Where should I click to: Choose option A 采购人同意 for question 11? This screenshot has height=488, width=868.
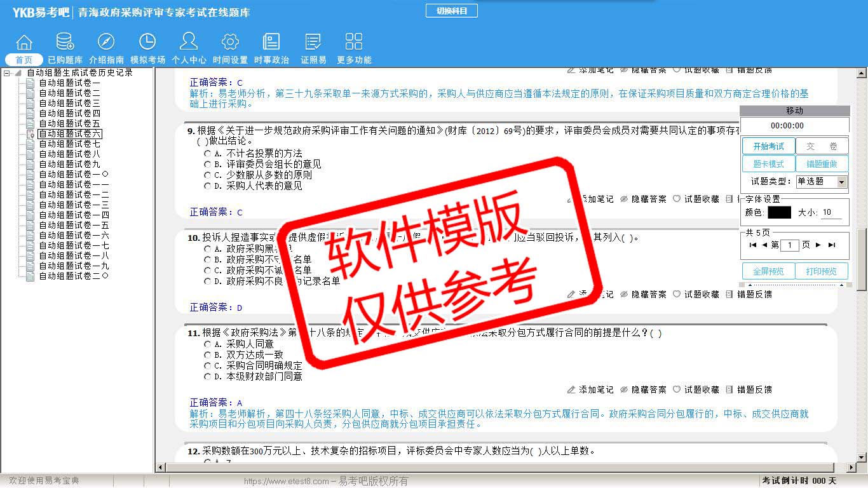click(x=208, y=344)
